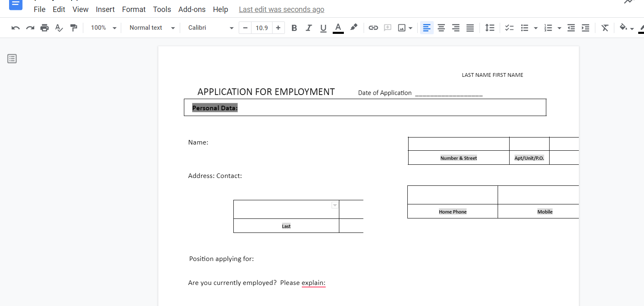
Task: Open the Insert menu
Action: (x=105, y=9)
